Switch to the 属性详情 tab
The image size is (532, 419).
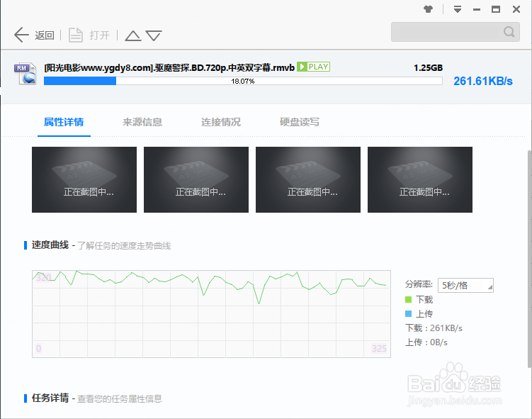[64, 122]
